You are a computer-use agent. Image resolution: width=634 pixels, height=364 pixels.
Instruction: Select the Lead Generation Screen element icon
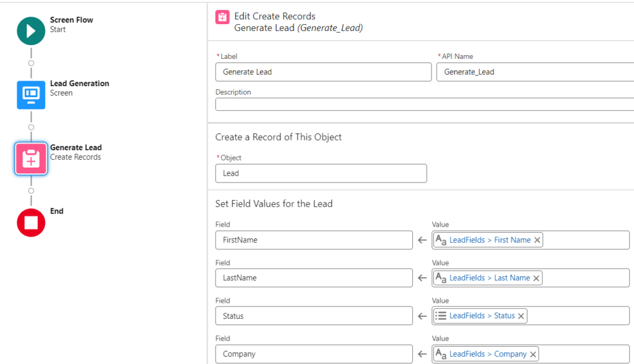[30, 95]
